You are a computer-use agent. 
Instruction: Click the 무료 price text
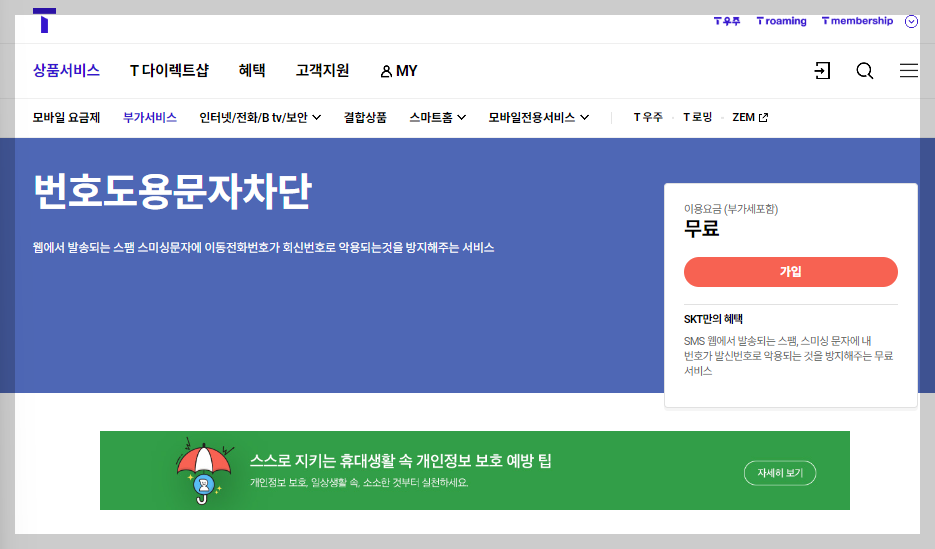702,228
